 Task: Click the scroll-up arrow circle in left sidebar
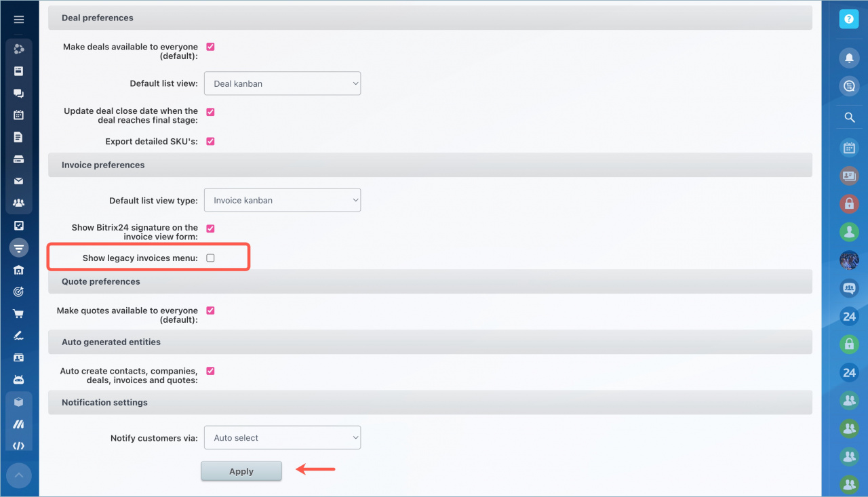coord(19,475)
